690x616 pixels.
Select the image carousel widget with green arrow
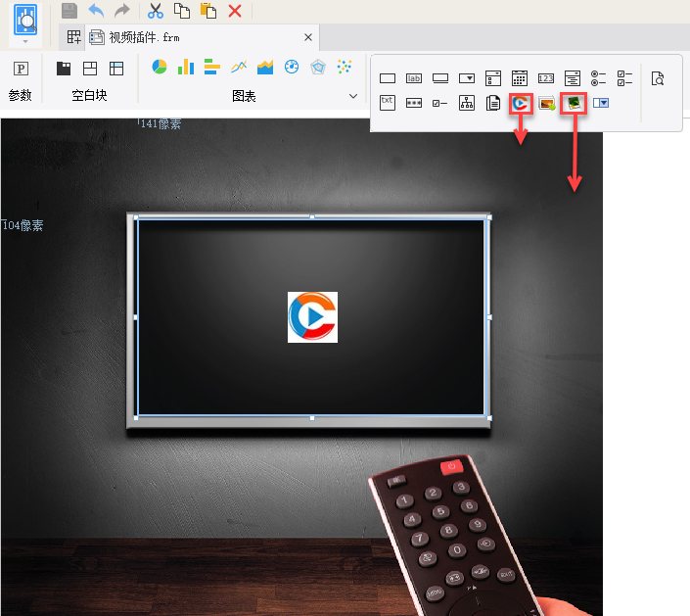(546, 103)
